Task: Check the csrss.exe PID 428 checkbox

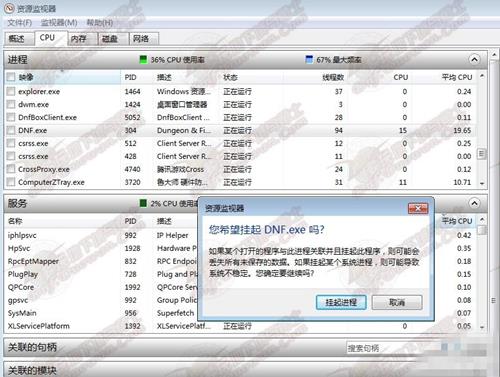Action: coord(11,156)
